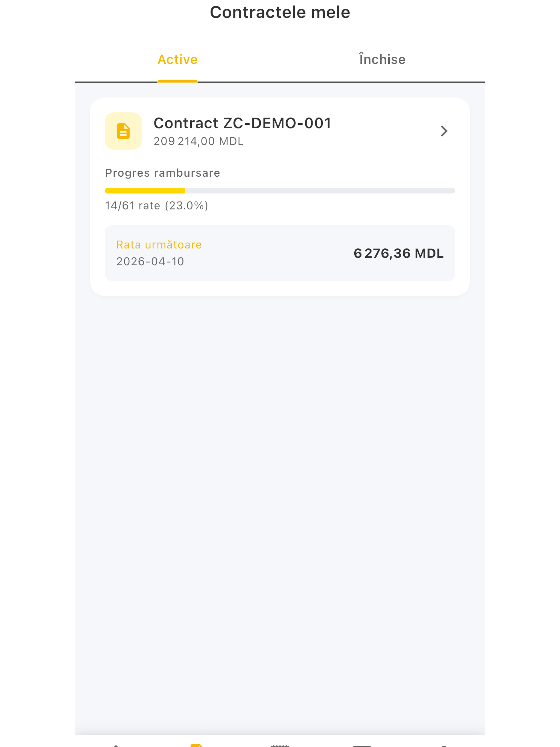Click the yellow underline beneath Active tab
The image size is (560, 747).
pyautogui.click(x=177, y=81)
